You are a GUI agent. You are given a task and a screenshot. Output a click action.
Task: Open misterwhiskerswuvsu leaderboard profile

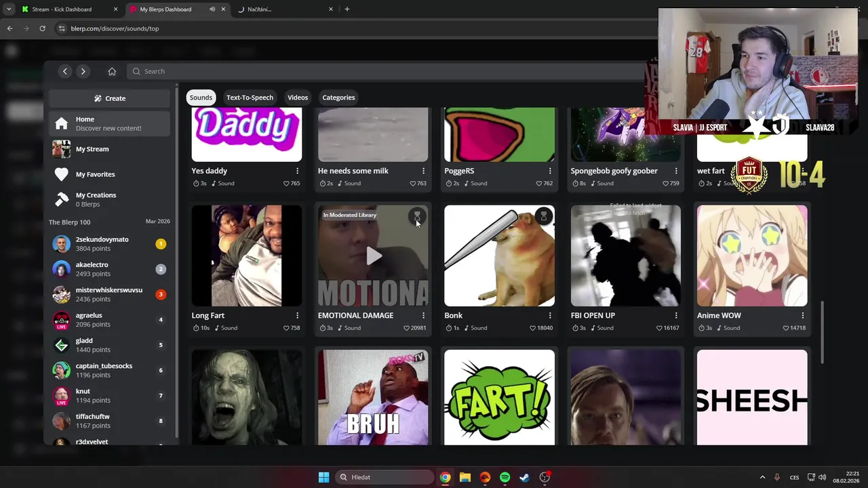(109, 294)
